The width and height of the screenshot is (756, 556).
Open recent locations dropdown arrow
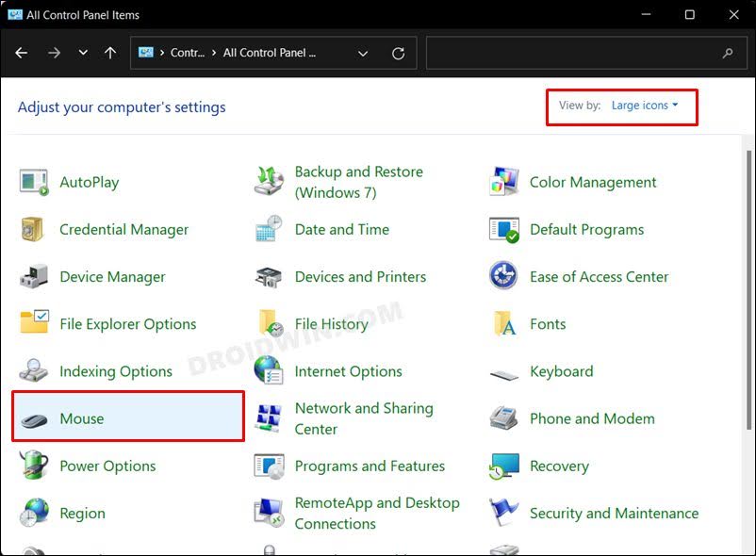coord(83,53)
